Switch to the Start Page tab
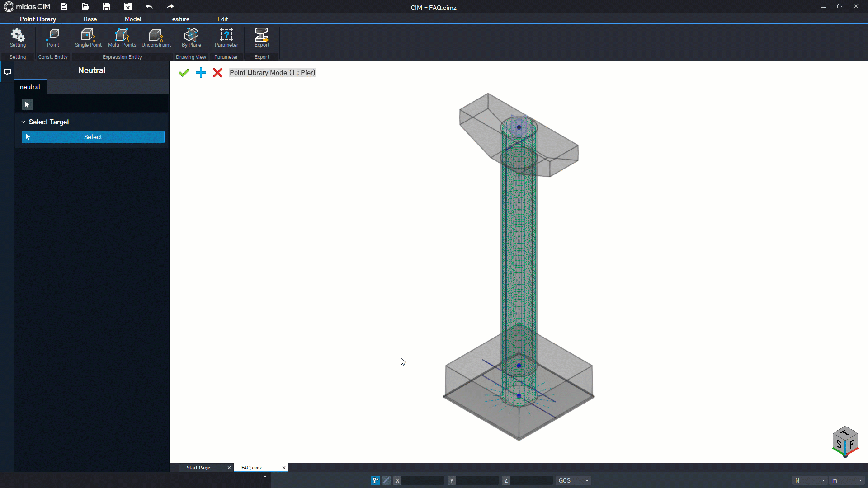The height and width of the screenshot is (488, 868). [x=199, y=468]
